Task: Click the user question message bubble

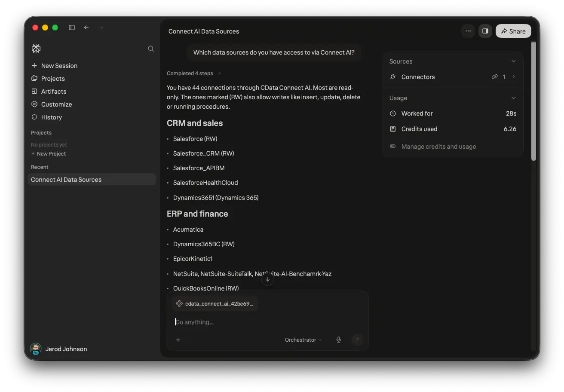Action: (x=274, y=52)
